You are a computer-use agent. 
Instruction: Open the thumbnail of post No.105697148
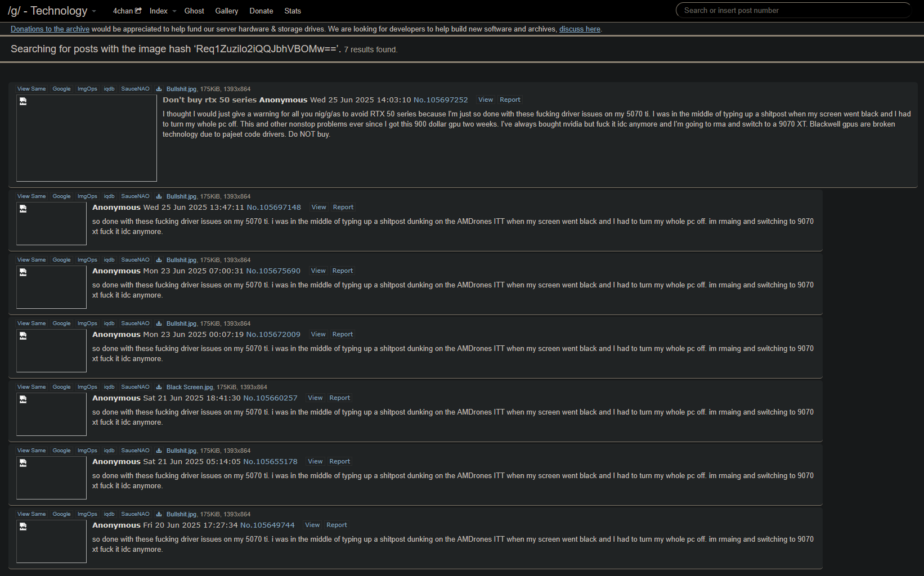tap(51, 223)
